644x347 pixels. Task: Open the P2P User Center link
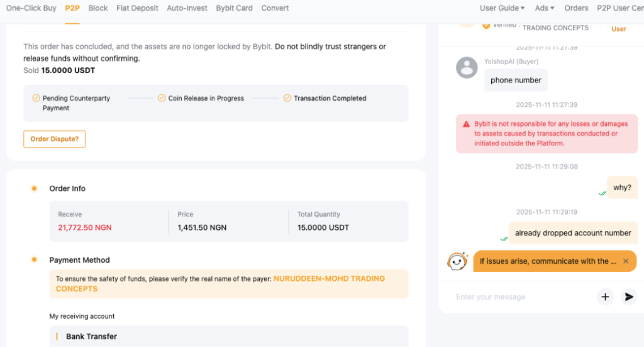pos(620,8)
